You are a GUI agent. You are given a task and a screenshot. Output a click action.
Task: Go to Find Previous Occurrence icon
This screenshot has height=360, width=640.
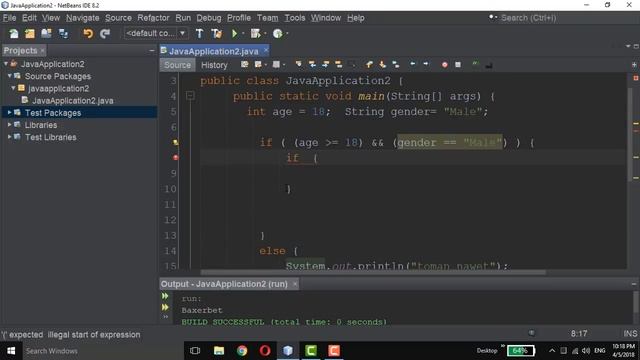(x=312, y=64)
